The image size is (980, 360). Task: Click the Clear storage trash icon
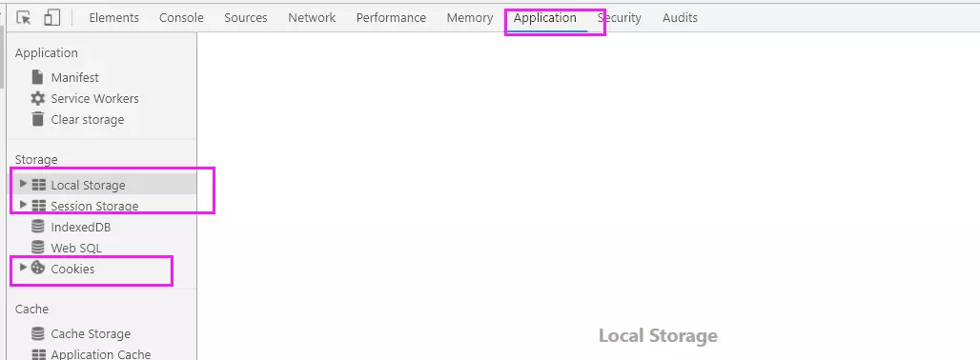point(38,119)
